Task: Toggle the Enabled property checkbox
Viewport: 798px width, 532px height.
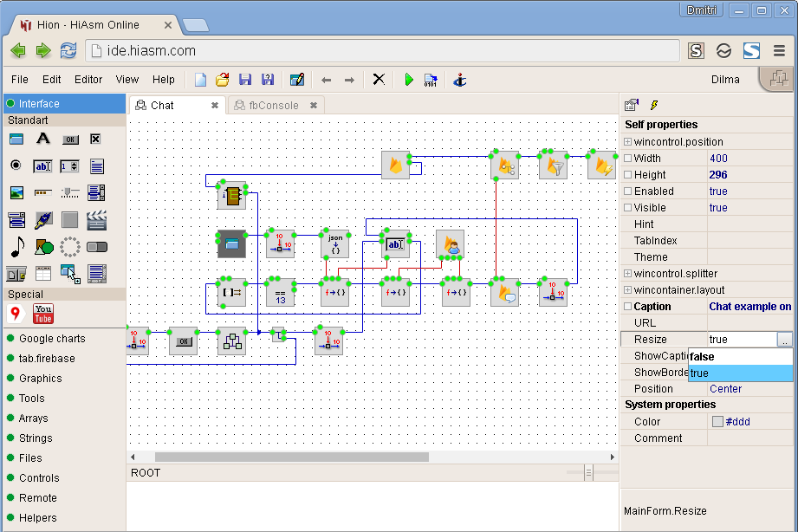Action: pyautogui.click(x=628, y=191)
